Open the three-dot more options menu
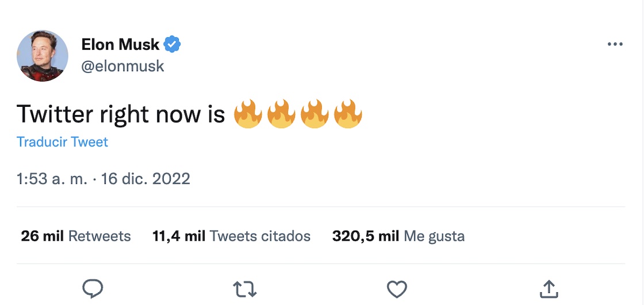Viewport: 644px width, 305px height. point(615,44)
